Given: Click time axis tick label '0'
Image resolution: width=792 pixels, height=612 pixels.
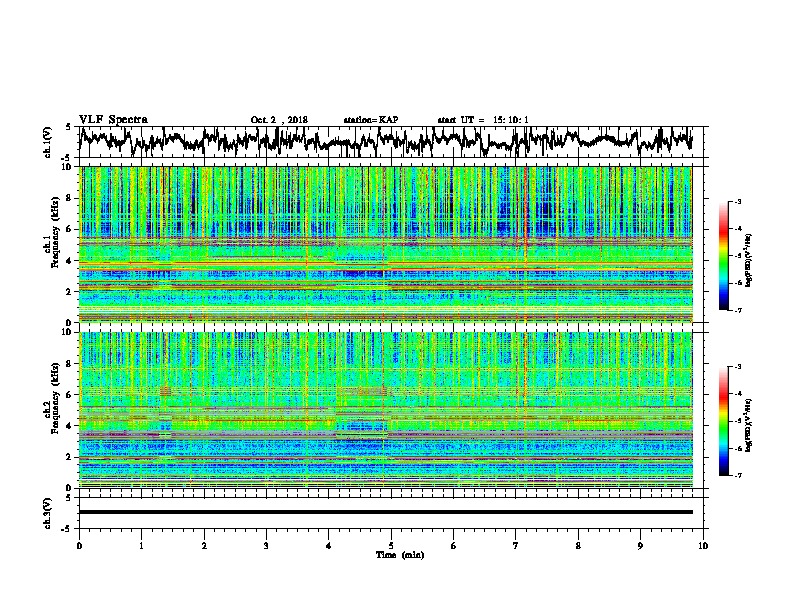Looking at the screenshot, I should (x=79, y=546).
